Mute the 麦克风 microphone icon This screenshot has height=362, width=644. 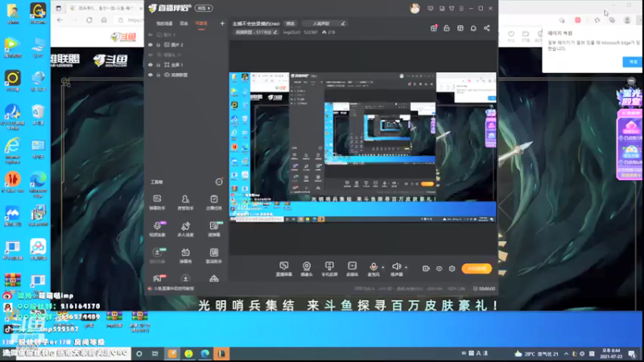pos(374,269)
